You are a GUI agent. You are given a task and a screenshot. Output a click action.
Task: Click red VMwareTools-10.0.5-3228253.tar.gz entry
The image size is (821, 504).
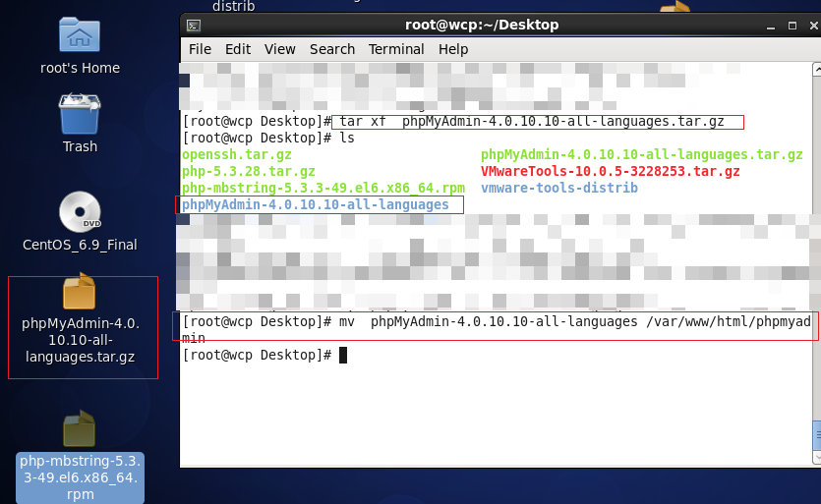click(610, 172)
